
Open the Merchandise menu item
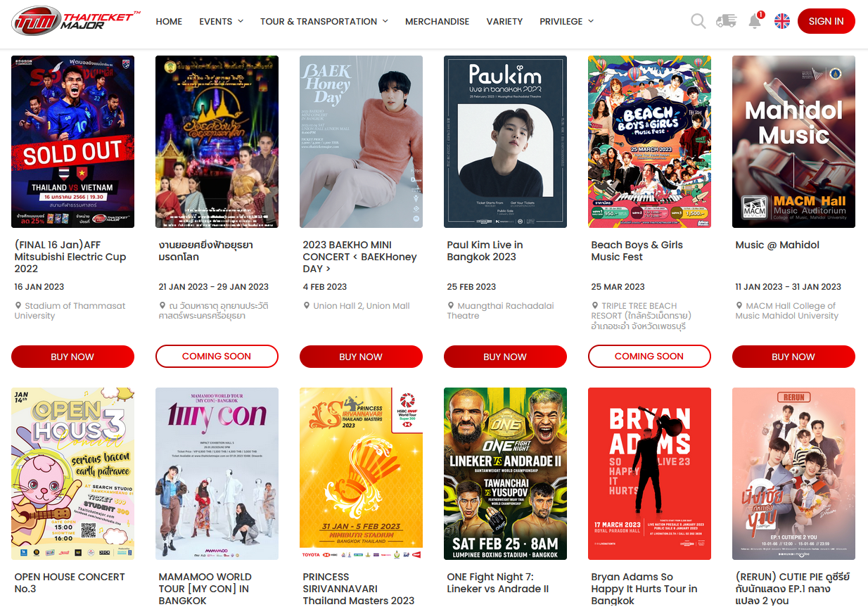tap(437, 21)
